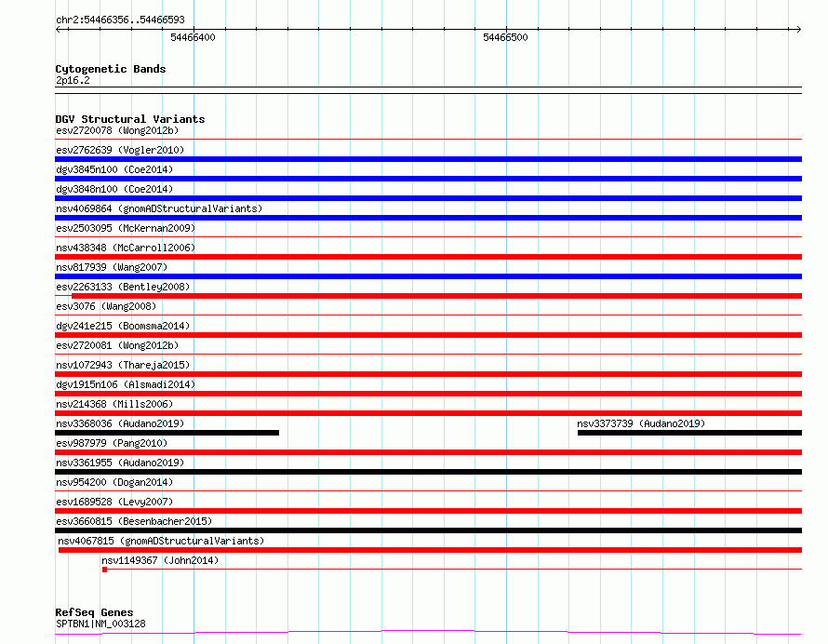Click nsv3373739 (Audano2019) label
This screenshot has width=828, height=644.
pyautogui.click(x=641, y=423)
